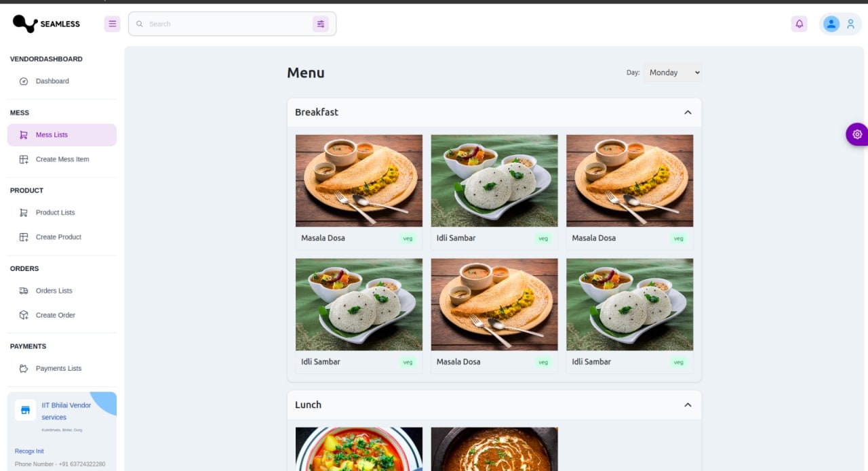Click the profile outline icon at top right
Screen dimensions: 868x471
point(850,24)
